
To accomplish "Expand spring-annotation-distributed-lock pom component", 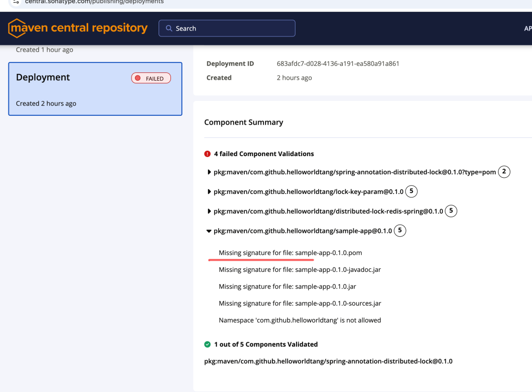I will pos(209,172).
